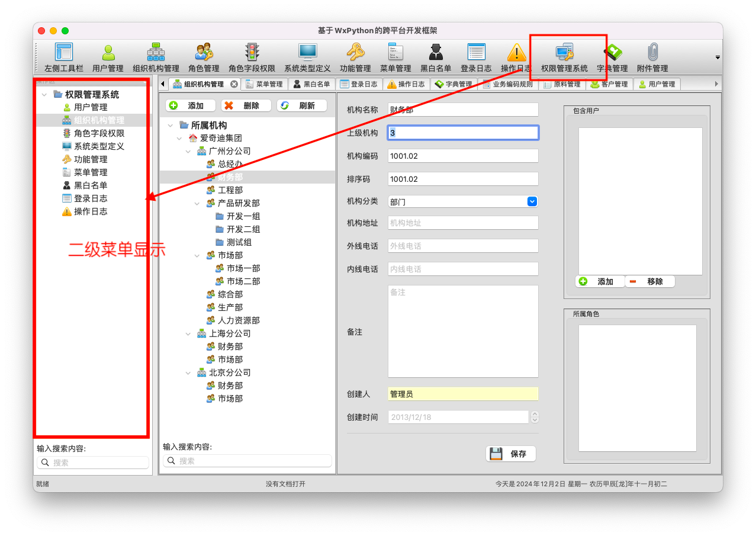
Task: Collapse the 上海分公司 node
Action: [x=188, y=333]
